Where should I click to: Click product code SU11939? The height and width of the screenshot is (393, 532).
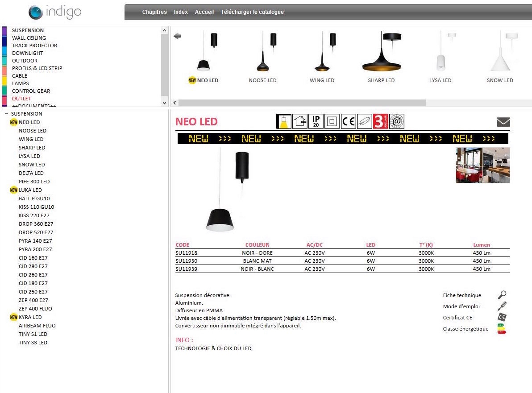pos(186,269)
